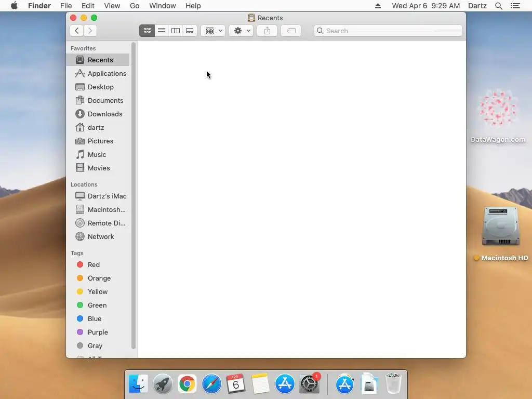Screen dimensions: 532x399
Task: Open the dartz home folder
Action: (98, 128)
